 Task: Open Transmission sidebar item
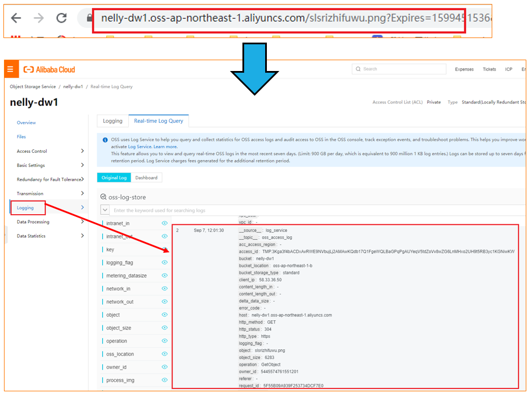point(30,194)
